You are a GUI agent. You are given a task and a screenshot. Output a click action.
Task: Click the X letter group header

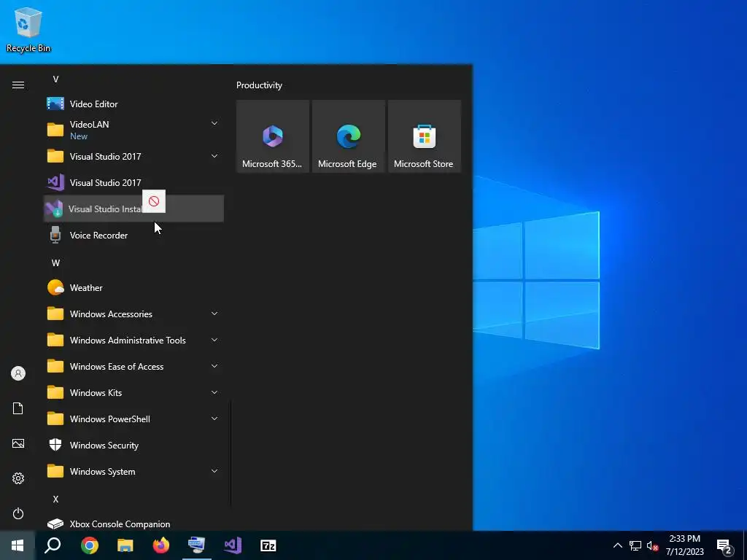click(x=55, y=499)
